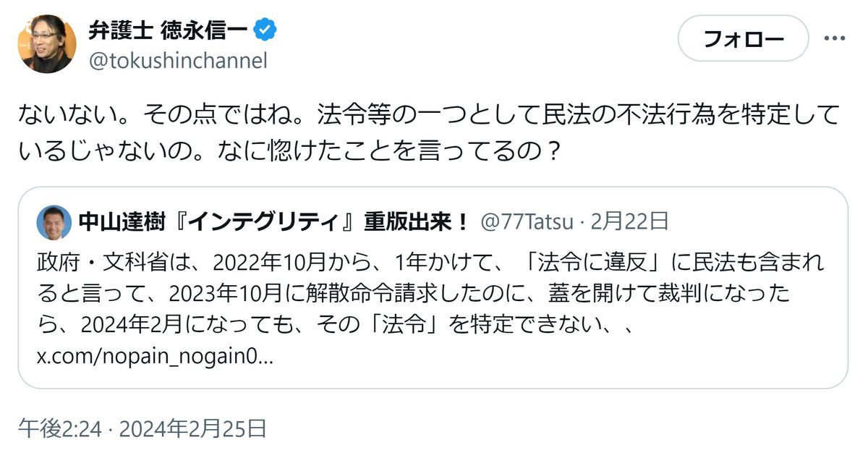The image size is (868, 453).
Task: Click the blue verified badge
Action: click(265, 30)
